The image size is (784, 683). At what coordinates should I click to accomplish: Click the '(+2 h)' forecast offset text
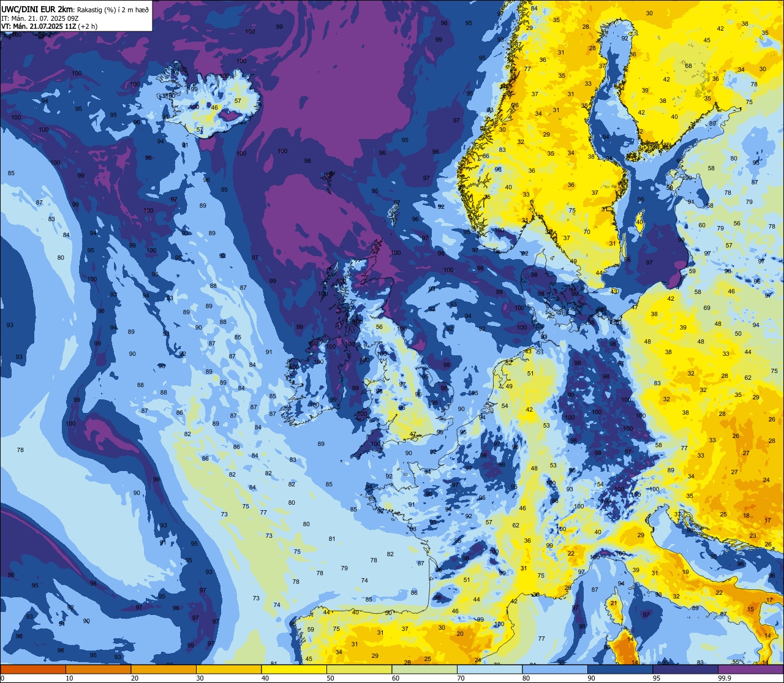pyautogui.click(x=86, y=26)
